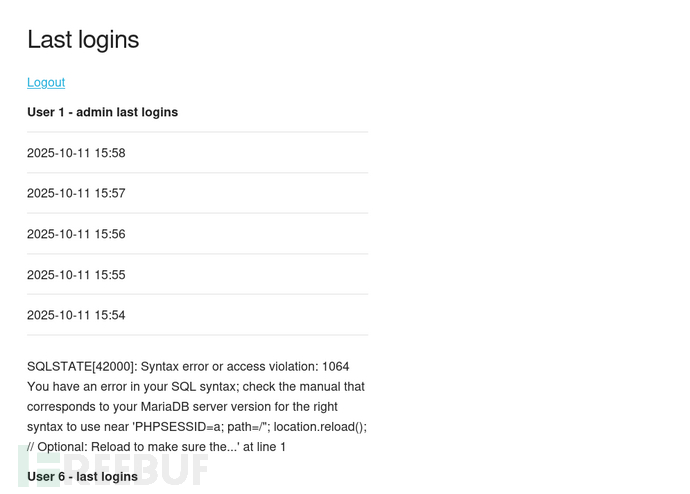Screen dimensions: 690x494
Task: Click the Logout link
Action: 46,82
